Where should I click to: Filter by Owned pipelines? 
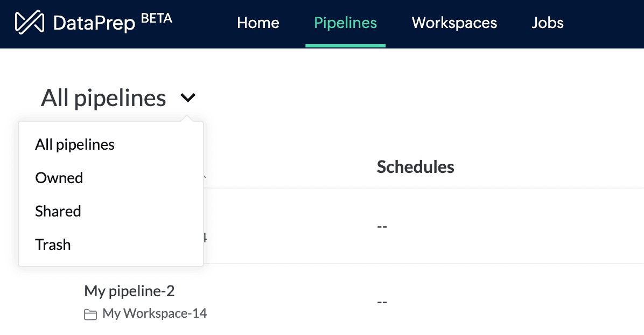(59, 178)
